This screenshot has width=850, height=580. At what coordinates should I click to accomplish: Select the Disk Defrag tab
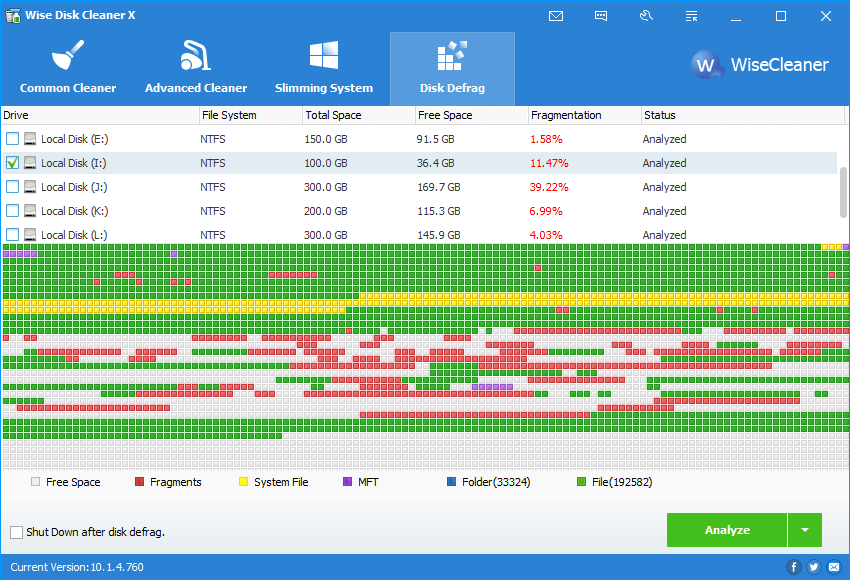[452, 68]
